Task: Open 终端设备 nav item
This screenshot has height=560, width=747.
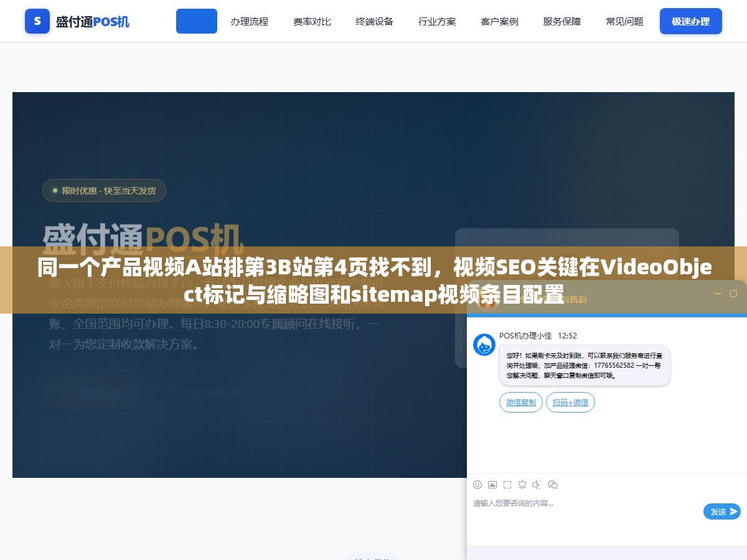Action: [374, 21]
